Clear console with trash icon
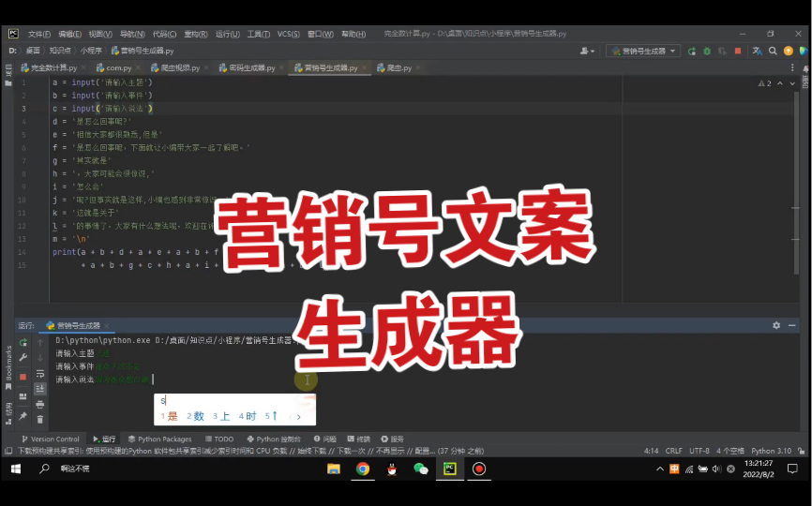Image resolution: width=812 pixels, height=506 pixels. 40,420
